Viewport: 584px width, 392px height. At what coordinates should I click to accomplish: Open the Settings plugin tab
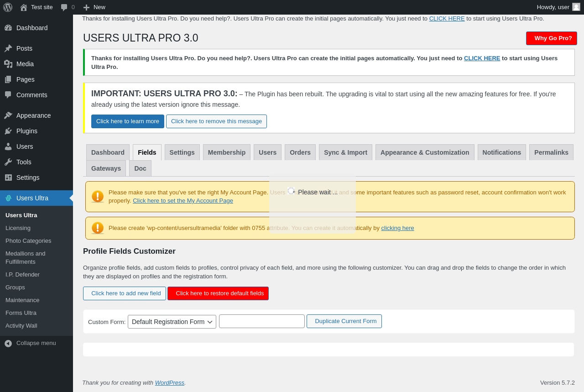182,152
